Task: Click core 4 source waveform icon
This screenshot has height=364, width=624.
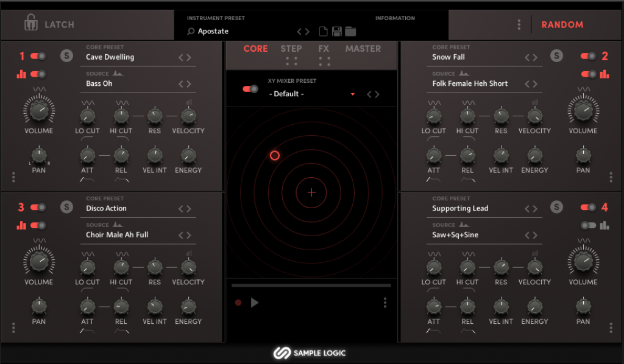Action: tap(464, 225)
